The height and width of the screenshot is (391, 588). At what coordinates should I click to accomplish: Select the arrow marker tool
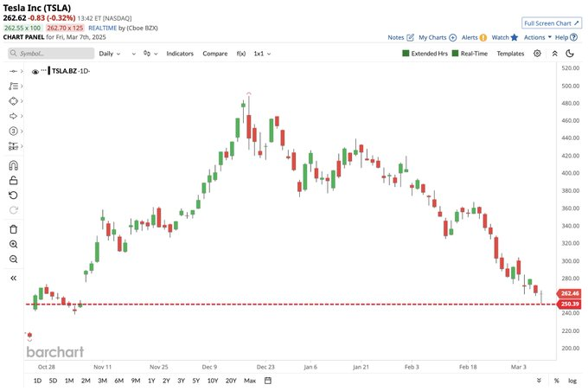[x=14, y=116]
